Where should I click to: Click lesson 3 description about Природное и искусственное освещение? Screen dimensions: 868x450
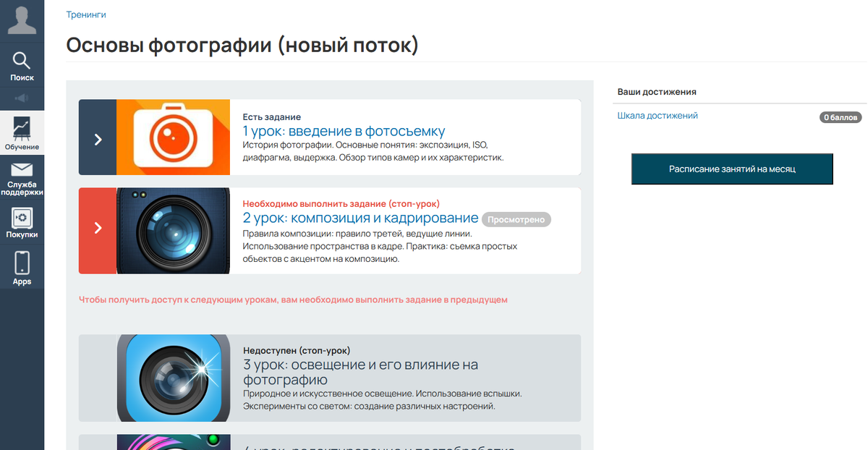tap(383, 400)
